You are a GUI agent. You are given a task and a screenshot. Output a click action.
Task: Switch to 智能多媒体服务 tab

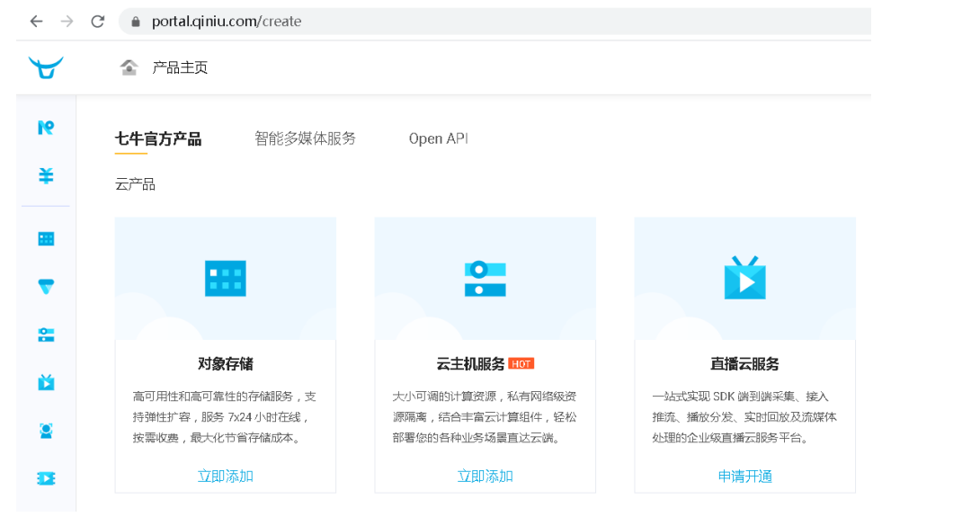305,138
